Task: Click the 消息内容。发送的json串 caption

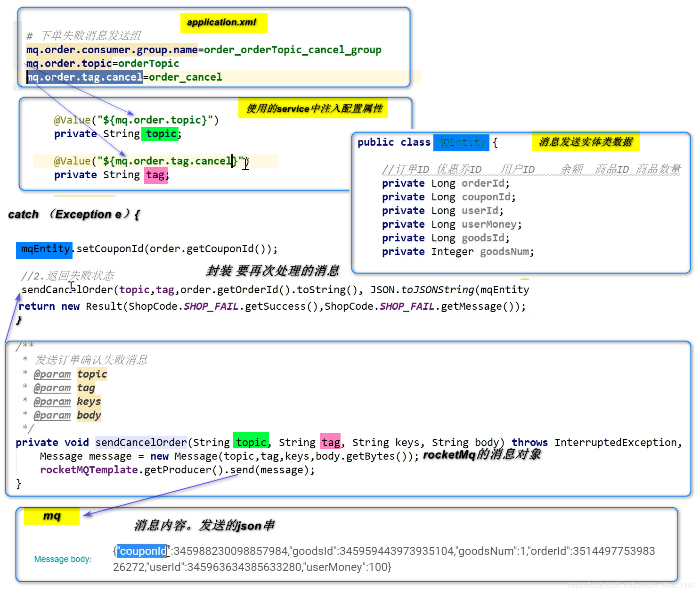Action: 204,526
